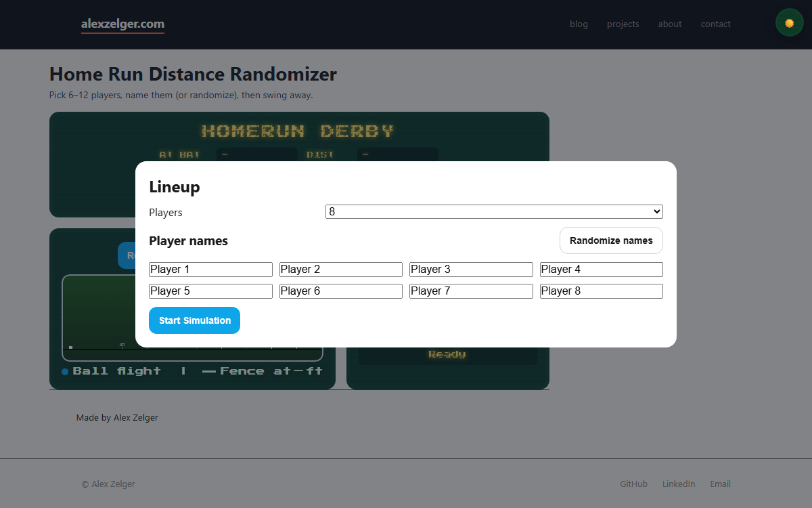The width and height of the screenshot is (812, 508).
Task: Click the © Alex Zelger copyright text
Action: pyautogui.click(x=108, y=484)
